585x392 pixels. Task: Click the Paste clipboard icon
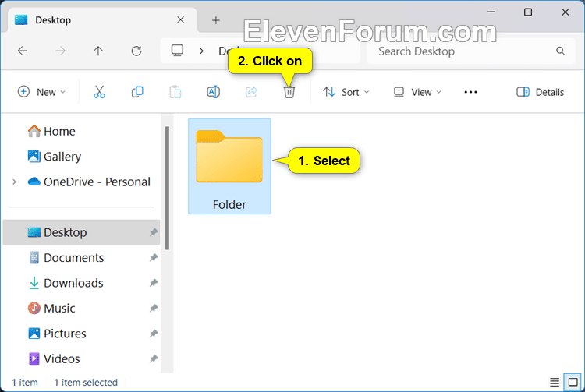pyautogui.click(x=175, y=92)
